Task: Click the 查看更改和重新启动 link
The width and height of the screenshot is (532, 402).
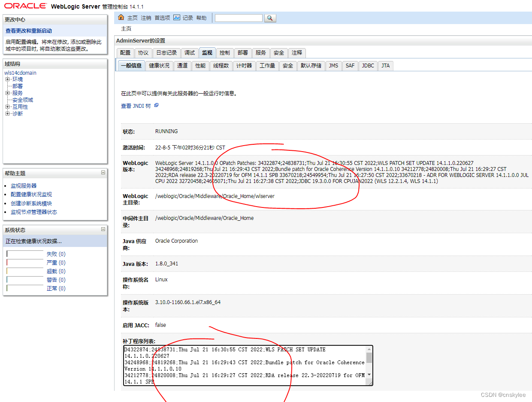Action: tap(29, 30)
